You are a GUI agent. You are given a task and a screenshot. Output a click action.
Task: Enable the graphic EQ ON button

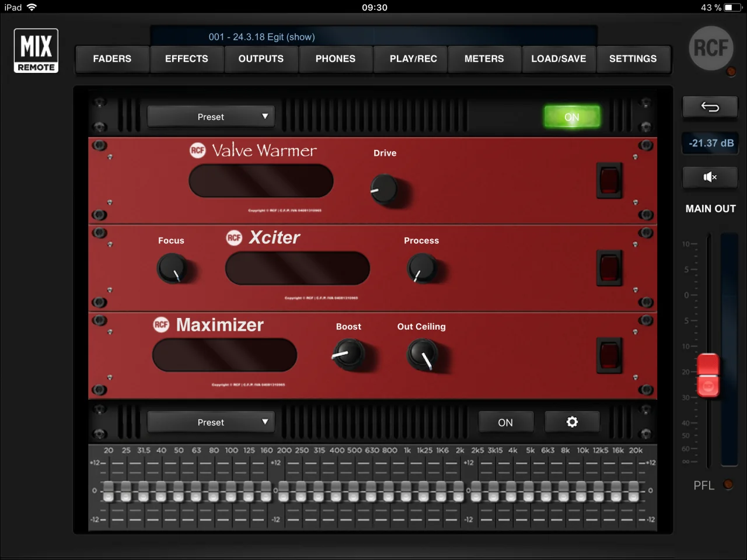[x=505, y=422]
